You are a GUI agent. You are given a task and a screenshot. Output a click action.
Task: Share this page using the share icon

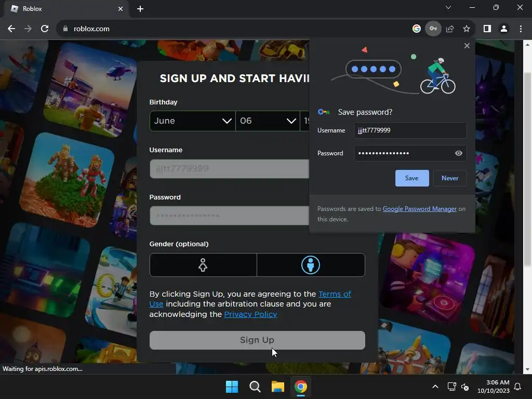pyautogui.click(x=450, y=29)
